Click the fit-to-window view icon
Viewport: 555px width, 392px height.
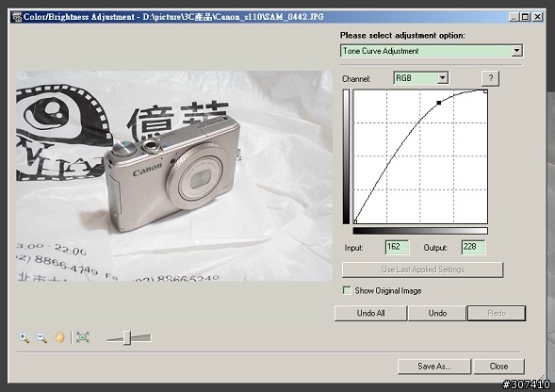[83, 337]
